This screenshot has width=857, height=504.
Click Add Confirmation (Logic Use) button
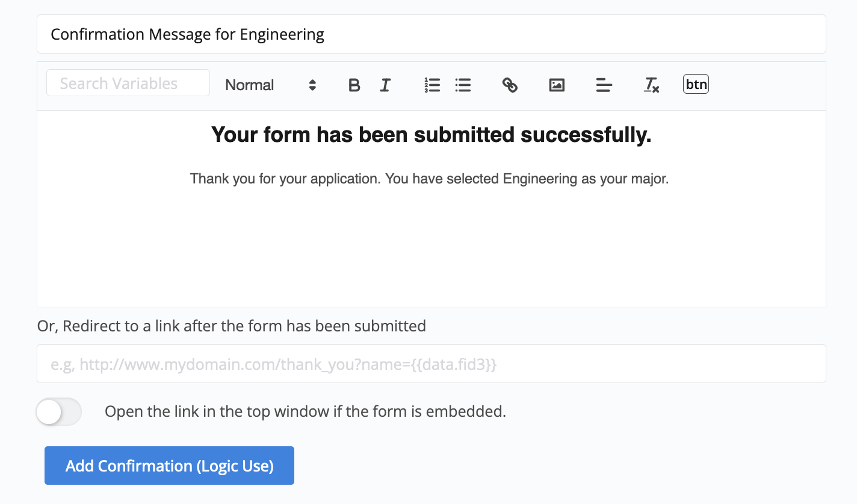point(169,466)
